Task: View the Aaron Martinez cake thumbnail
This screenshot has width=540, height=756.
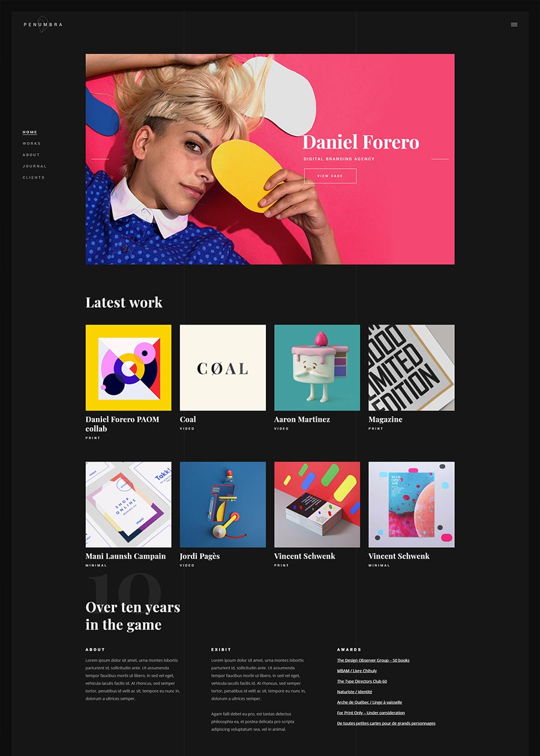Action: click(x=317, y=368)
